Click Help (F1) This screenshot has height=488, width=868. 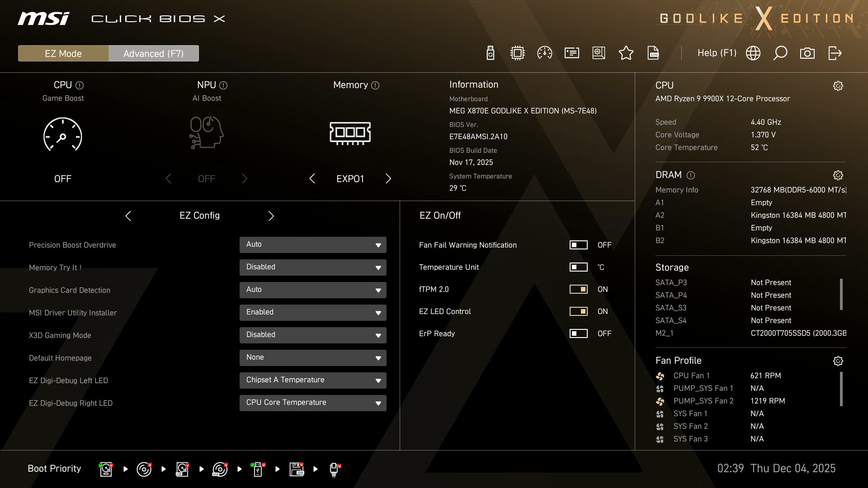tap(717, 53)
